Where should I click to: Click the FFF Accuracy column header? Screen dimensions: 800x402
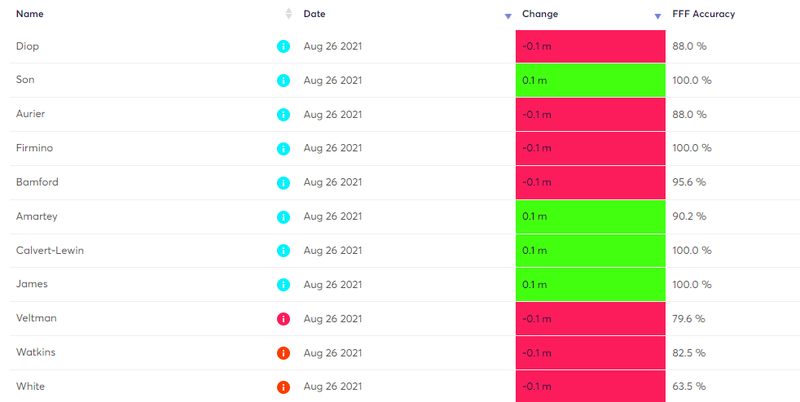(x=704, y=14)
